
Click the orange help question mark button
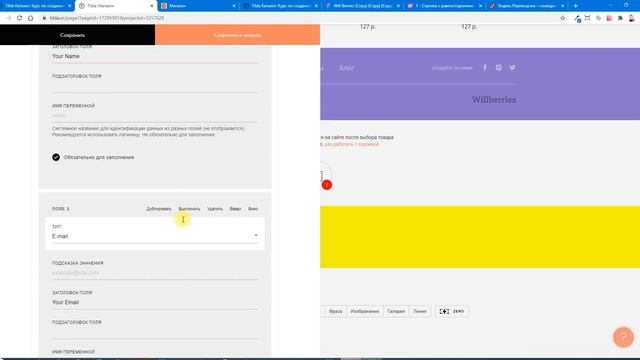623,337
